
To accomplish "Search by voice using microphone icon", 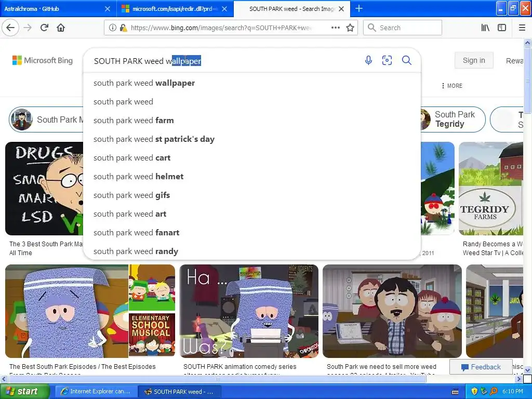I will click(368, 60).
